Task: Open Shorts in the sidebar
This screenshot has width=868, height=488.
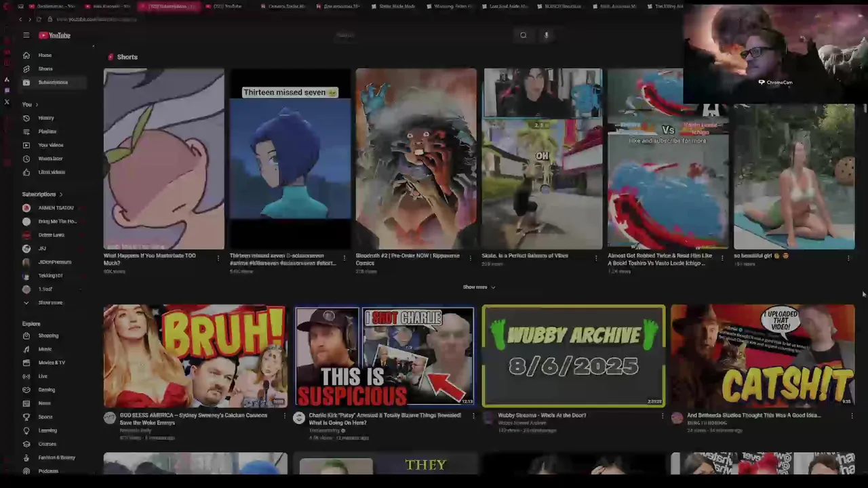Action: point(45,68)
